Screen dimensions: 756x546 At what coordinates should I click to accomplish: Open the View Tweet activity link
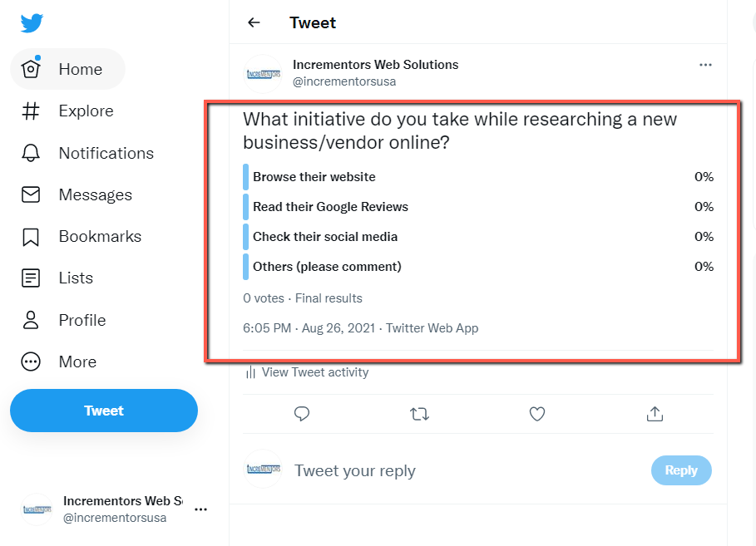point(314,371)
